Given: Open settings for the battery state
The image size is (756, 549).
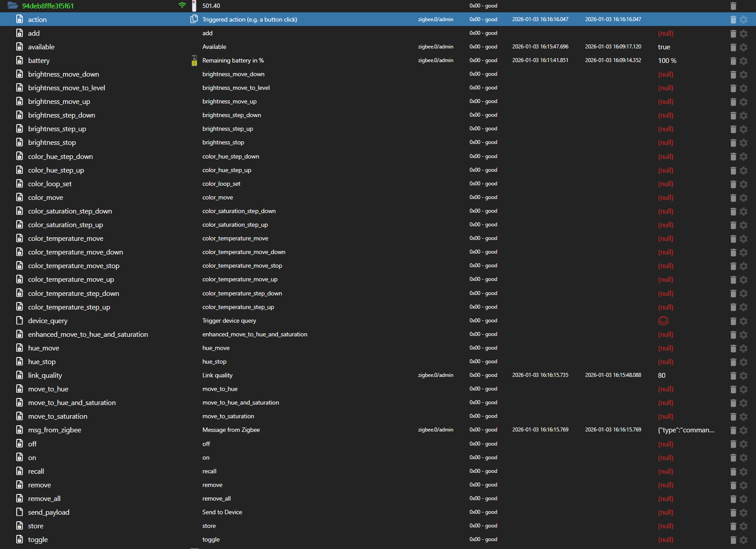Looking at the screenshot, I should pos(744,61).
